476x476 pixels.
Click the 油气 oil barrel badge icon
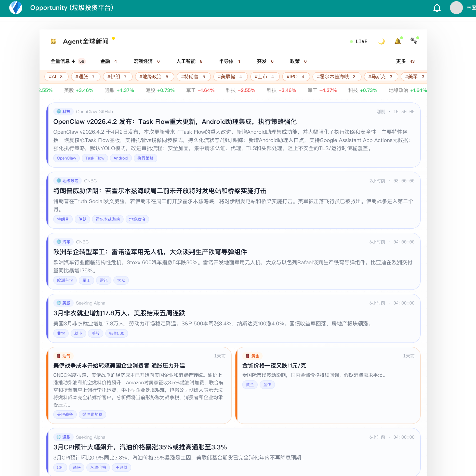pos(59,356)
